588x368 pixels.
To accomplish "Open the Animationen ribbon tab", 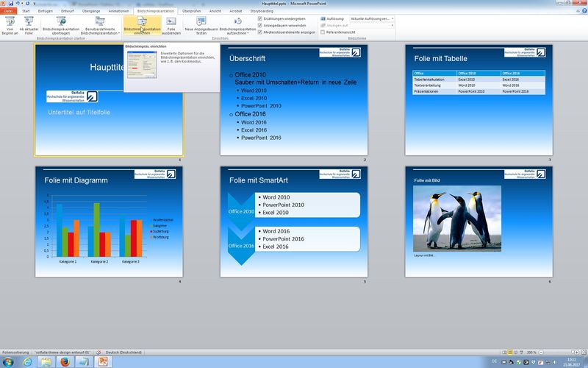I will [x=118, y=12].
